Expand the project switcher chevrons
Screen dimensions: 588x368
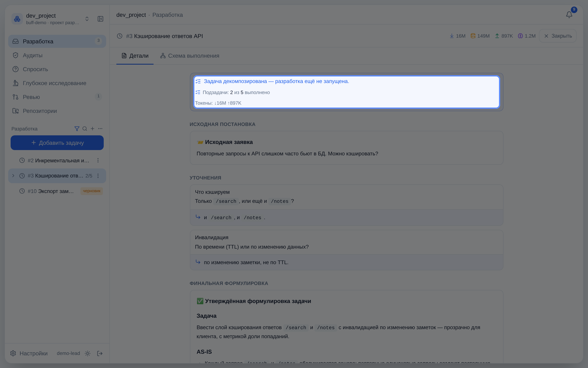87,19
